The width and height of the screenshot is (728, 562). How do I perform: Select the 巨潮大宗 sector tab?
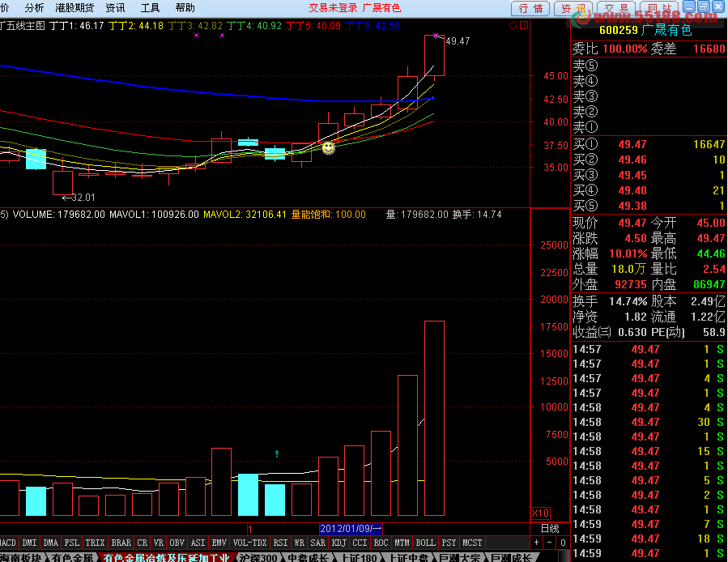tap(458, 557)
